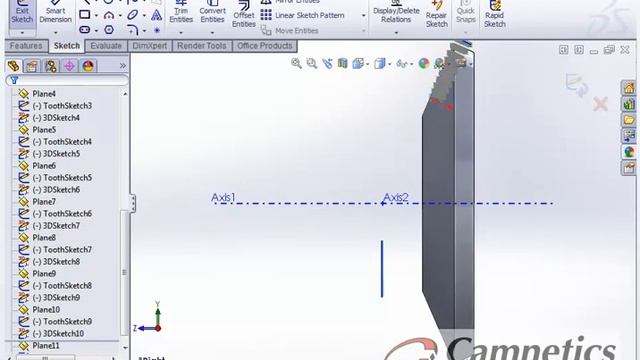
Task: Open the Office Products tab
Action: 264,46
